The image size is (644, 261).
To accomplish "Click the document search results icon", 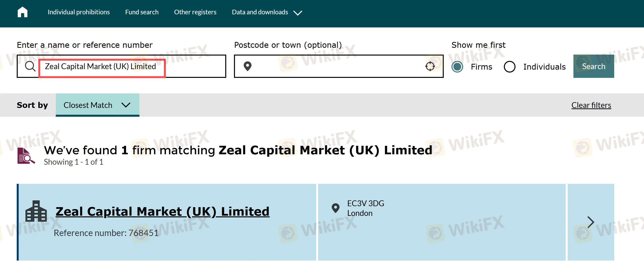I will tap(26, 156).
